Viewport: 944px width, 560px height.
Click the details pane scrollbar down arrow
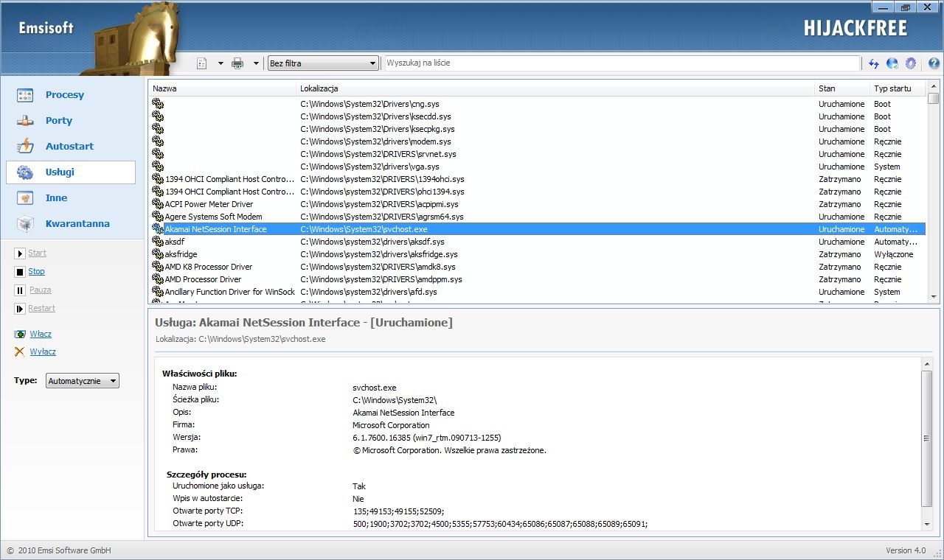pyautogui.click(x=927, y=523)
